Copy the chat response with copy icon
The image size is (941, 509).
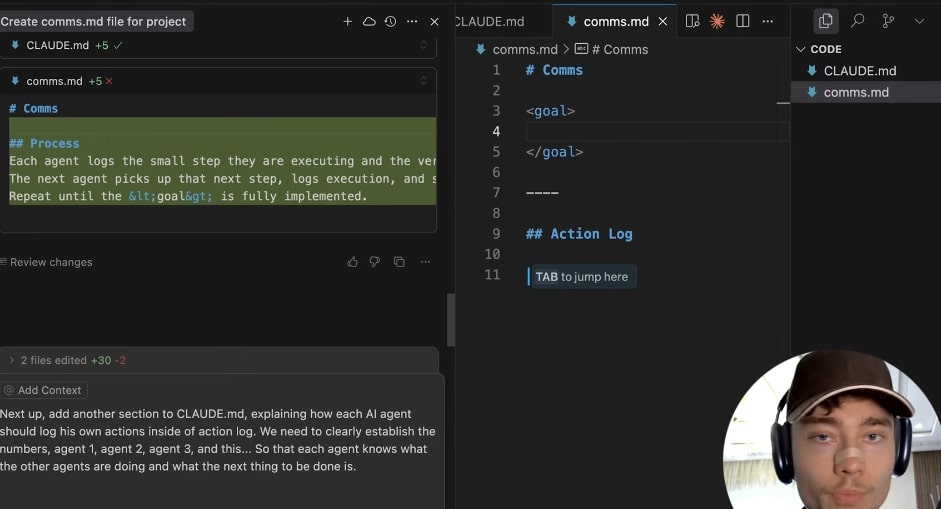(x=399, y=262)
